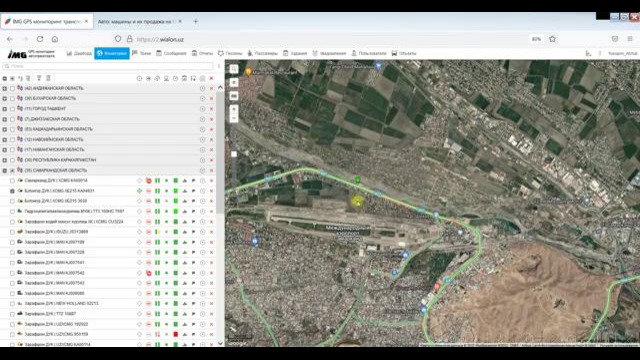Zoom in on the map

tap(234, 109)
